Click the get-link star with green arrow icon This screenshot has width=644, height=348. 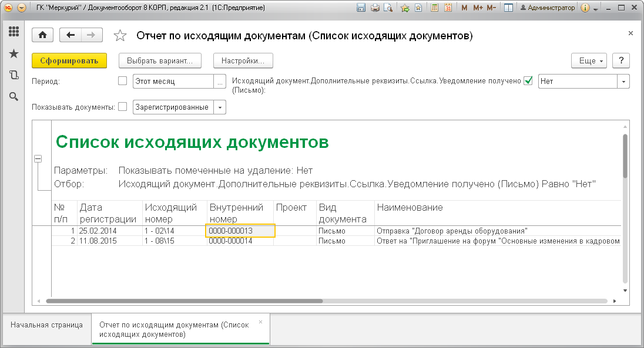click(x=405, y=8)
